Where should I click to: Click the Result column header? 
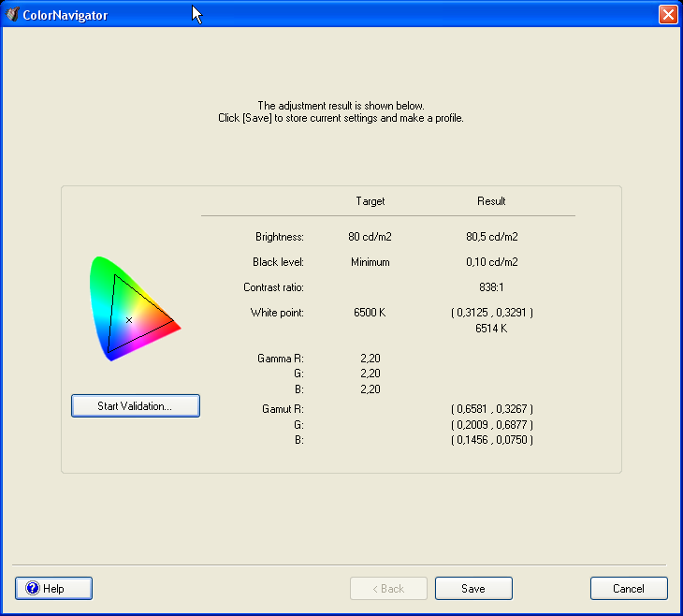pos(491,201)
